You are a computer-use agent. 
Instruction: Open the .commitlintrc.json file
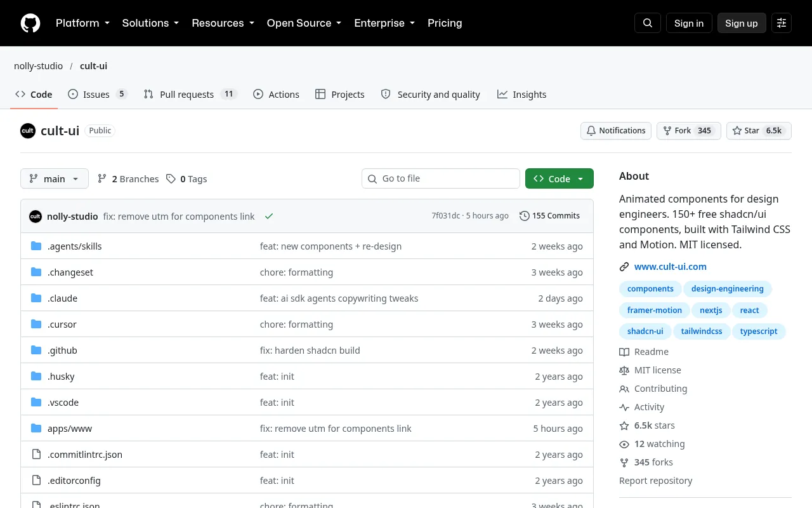pyautogui.click(x=85, y=455)
